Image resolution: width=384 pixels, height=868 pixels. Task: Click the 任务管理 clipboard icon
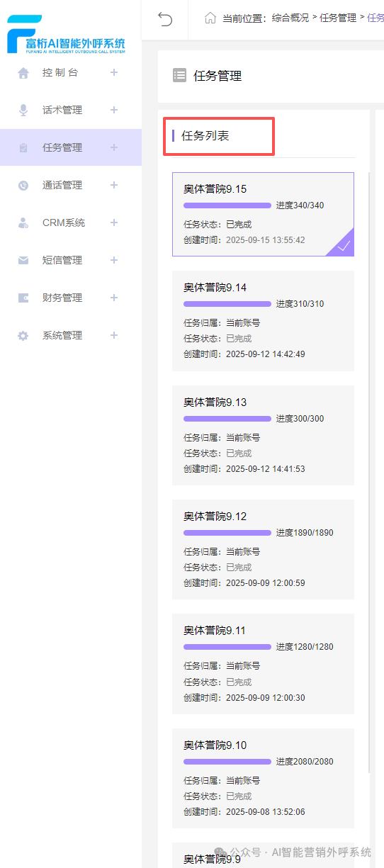23,147
